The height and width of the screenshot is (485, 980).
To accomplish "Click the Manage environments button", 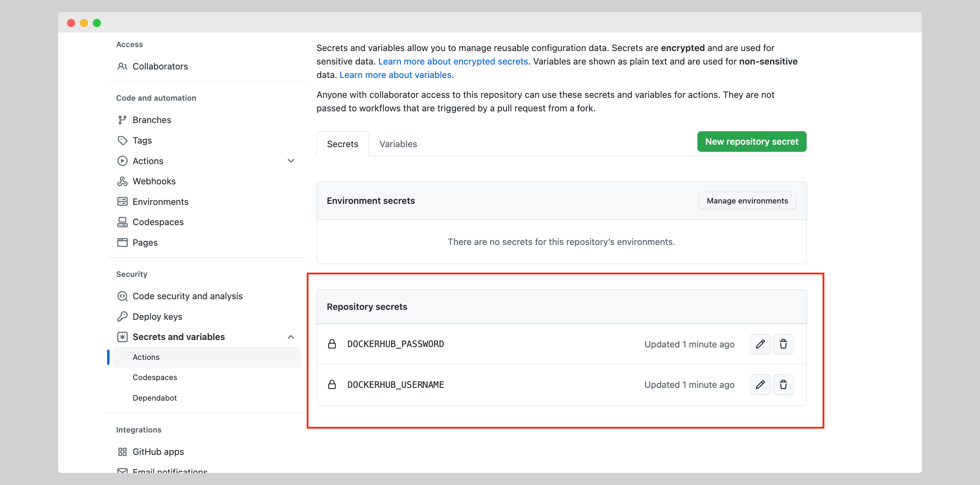I will [x=747, y=200].
